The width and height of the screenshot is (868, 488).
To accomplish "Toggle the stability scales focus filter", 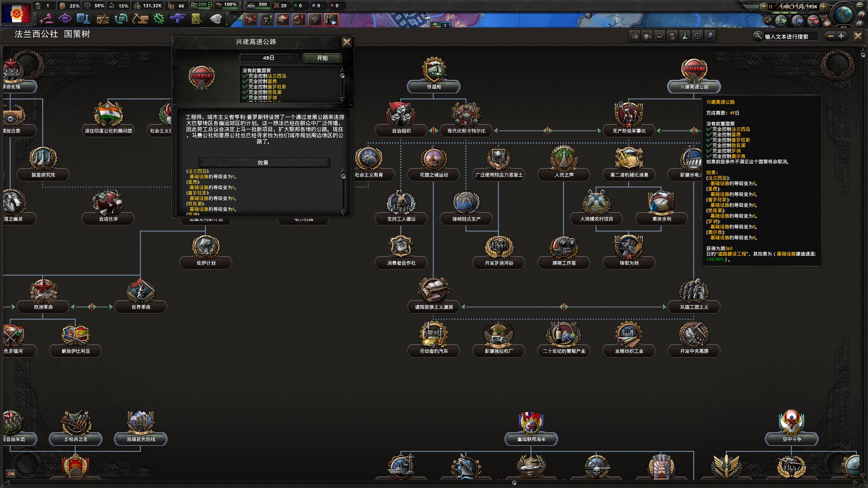I will pos(697,36).
